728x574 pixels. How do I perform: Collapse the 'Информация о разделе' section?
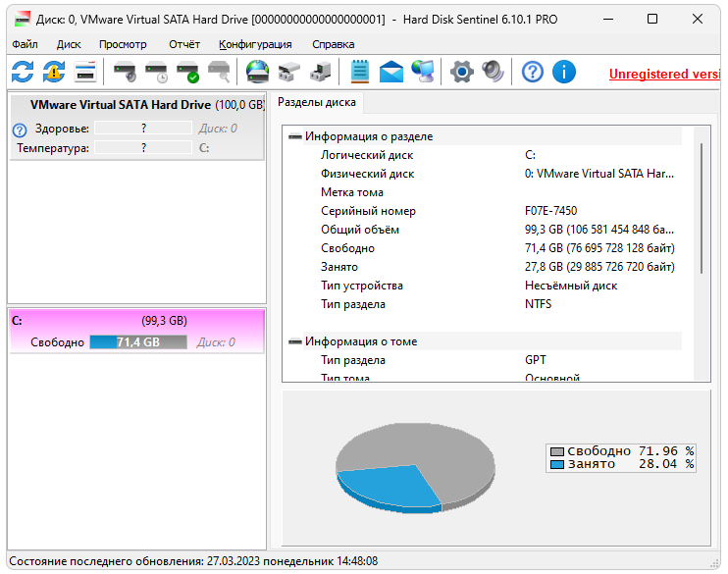[x=294, y=137]
